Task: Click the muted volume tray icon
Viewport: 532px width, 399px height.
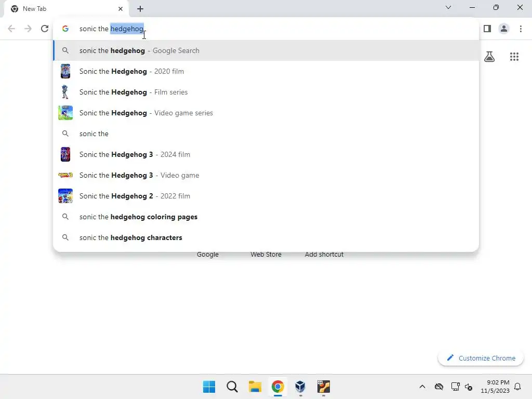Action: pyautogui.click(x=469, y=387)
